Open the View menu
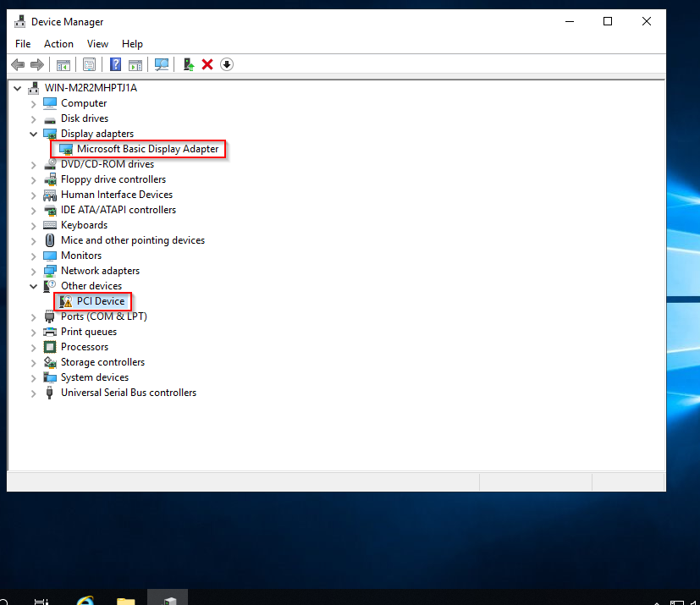The height and width of the screenshot is (605, 700). tap(97, 44)
